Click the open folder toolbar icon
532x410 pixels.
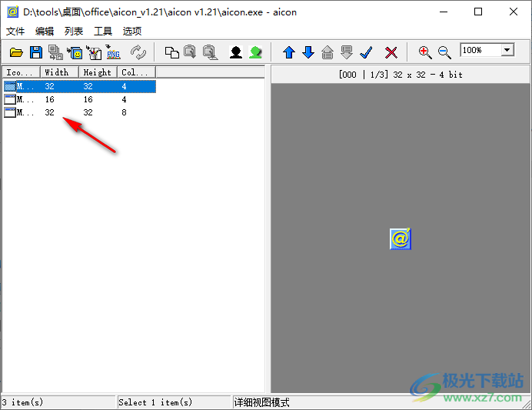pyautogui.click(x=16, y=52)
